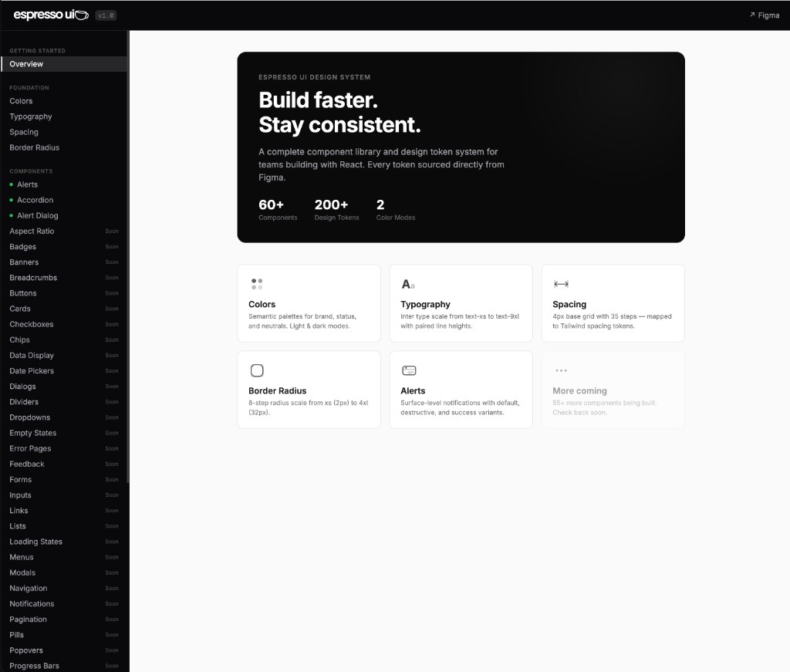Click Inputs sidebar item
The width and height of the screenshot is (790, 672).
point(64,495)
